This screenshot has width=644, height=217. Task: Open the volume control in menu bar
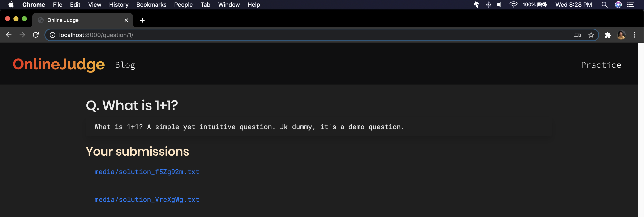pos(499,5)
